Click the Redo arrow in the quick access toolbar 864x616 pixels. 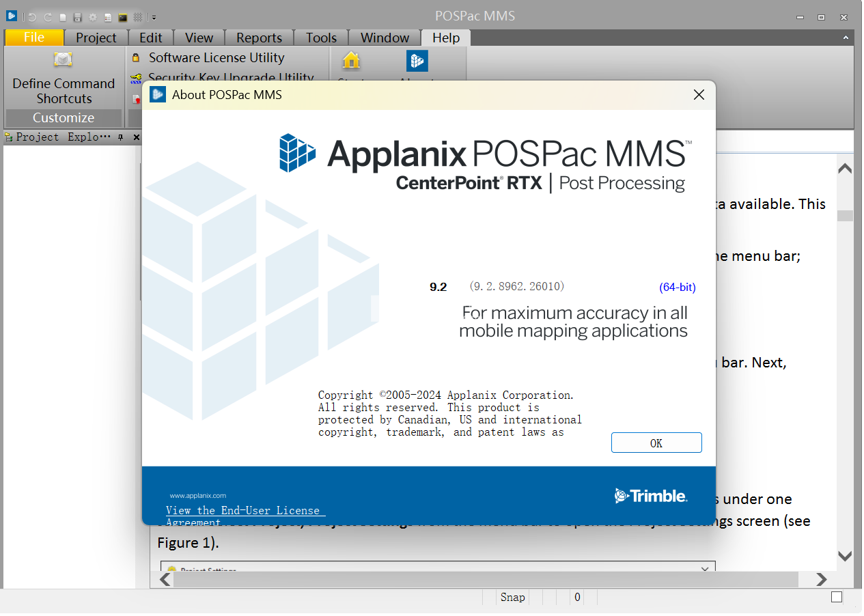point(48,17)
